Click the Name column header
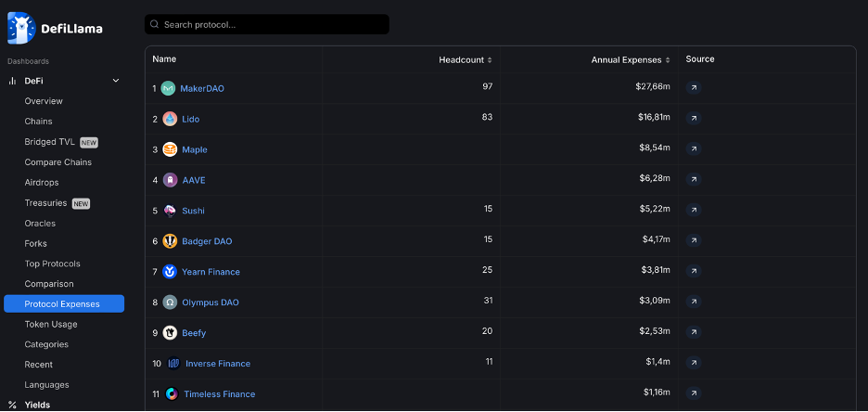Image resolution: width=868 pixels, height=412 pixels. click(164, 59)
